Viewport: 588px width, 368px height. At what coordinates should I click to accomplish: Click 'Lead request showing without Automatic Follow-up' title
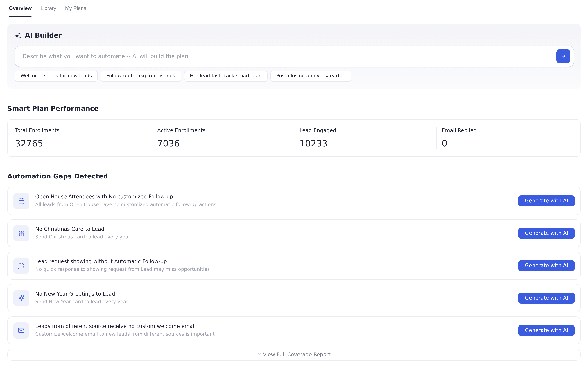101,261
